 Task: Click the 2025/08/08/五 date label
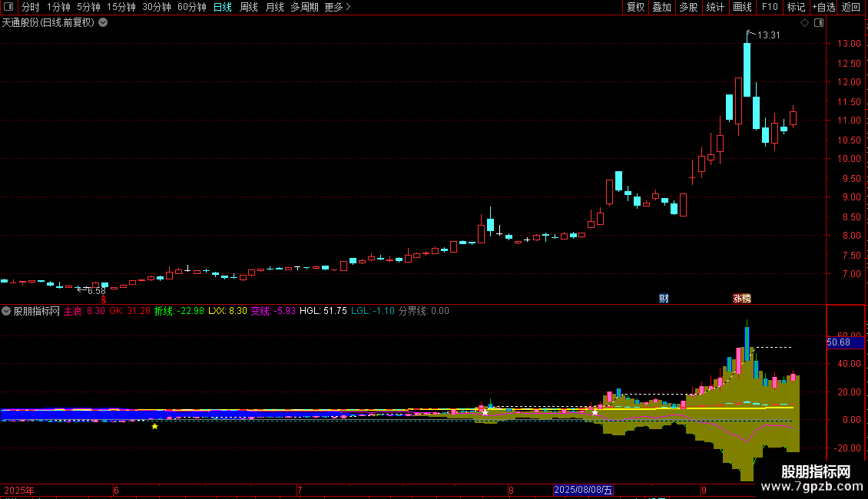click(583, 490)
